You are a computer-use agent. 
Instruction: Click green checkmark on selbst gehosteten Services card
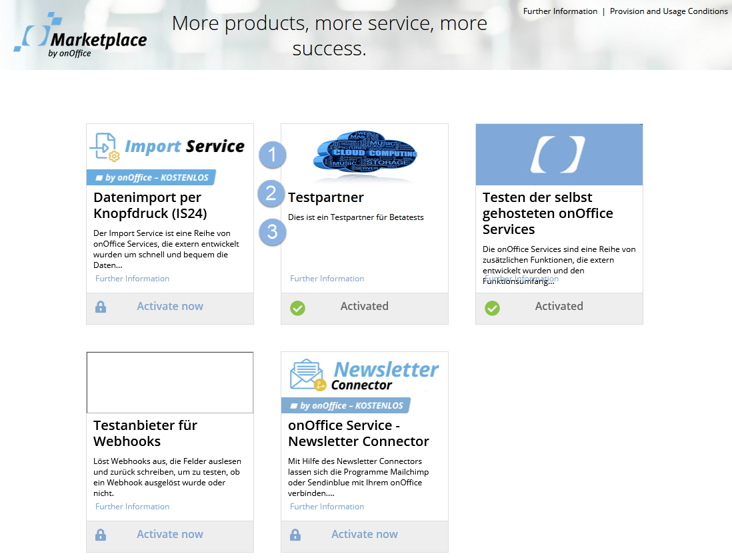coord(492,308)
